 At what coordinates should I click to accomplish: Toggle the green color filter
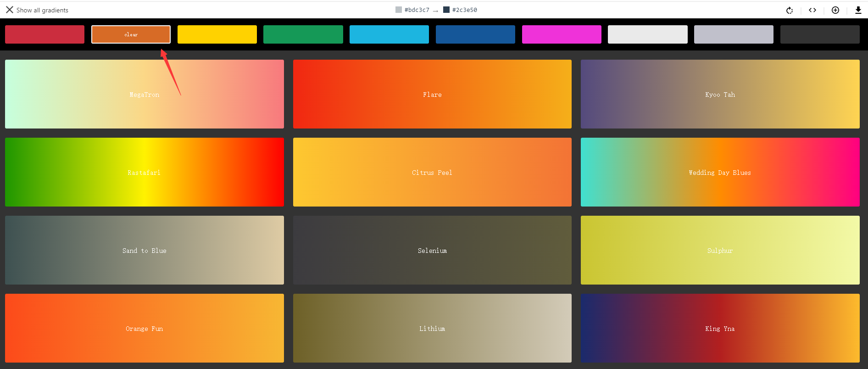[303, 34]
